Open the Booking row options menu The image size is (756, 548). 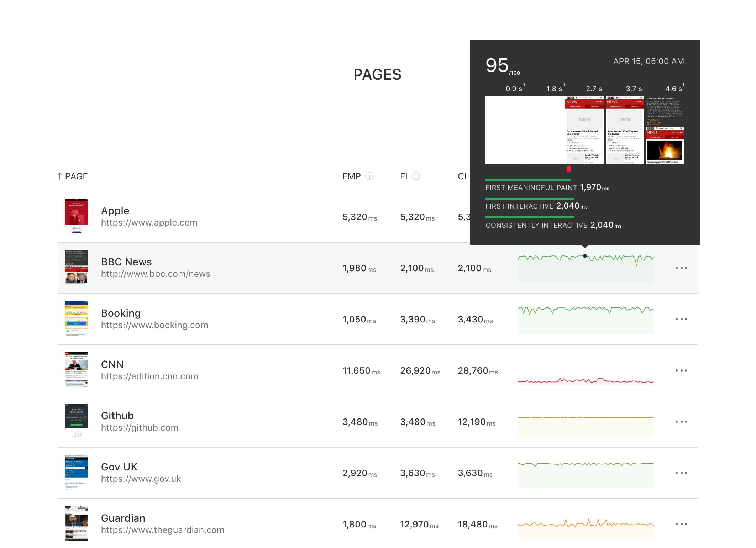coord(681,319)
